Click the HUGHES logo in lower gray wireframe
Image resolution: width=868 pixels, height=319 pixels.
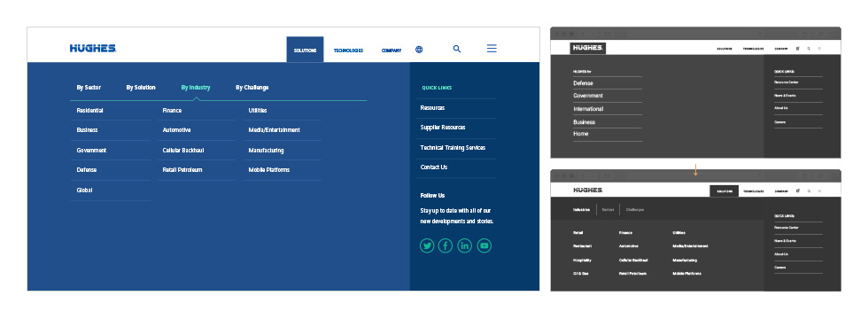(x=588, y=191)
